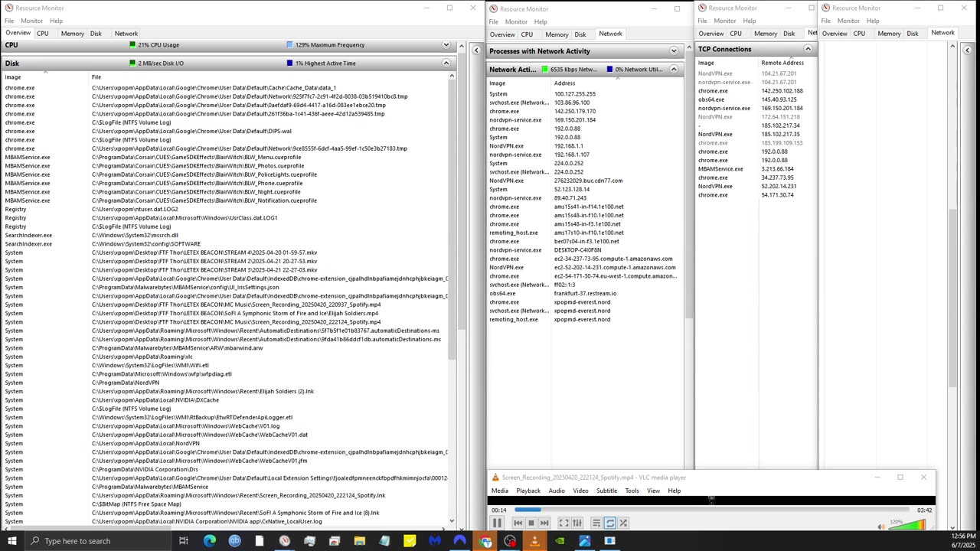Switch to VLC on the taskbar
Viewport: 980px width, 551px height.
pos(534,541)
